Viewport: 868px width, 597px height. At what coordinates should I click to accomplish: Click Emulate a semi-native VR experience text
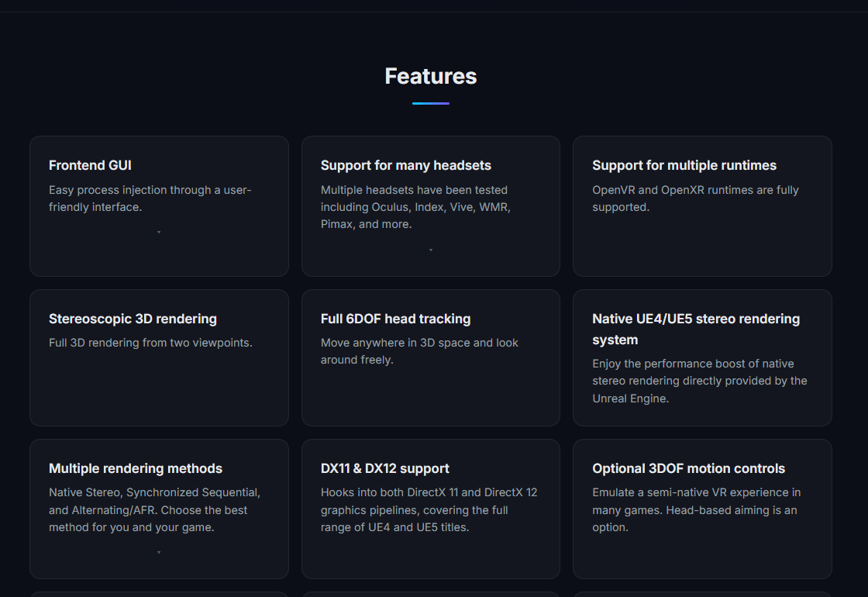tap(697, 509)
